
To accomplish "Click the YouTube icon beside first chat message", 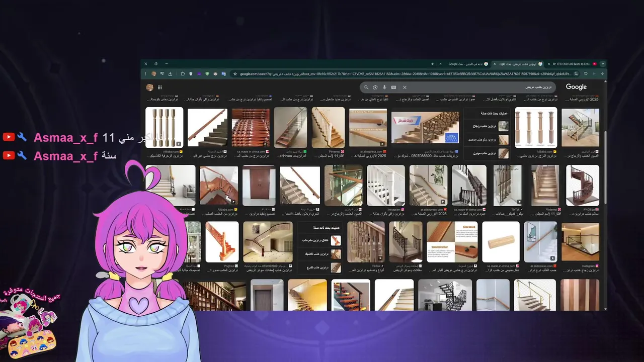I will [x=8, y=137].
